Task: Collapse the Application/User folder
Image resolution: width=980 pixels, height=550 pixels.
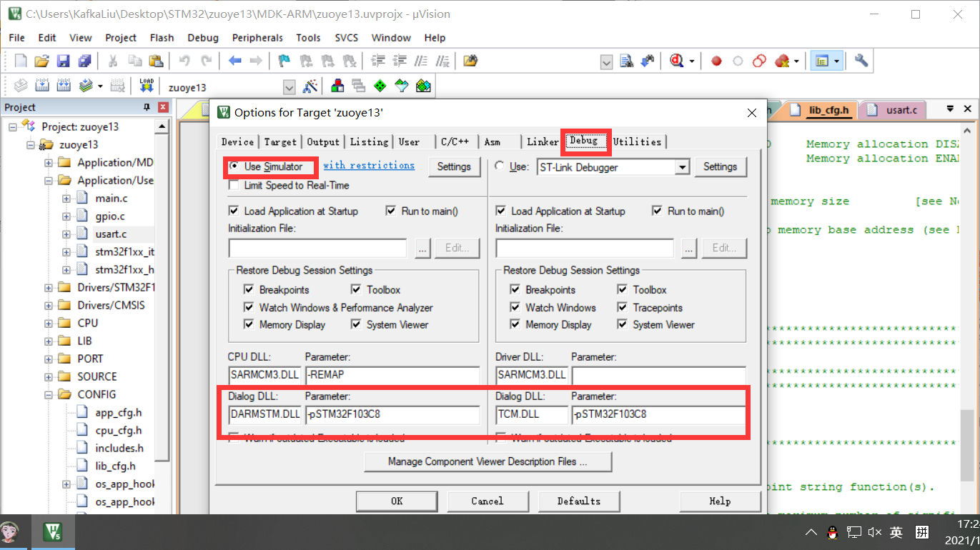Action: (49, 180)
